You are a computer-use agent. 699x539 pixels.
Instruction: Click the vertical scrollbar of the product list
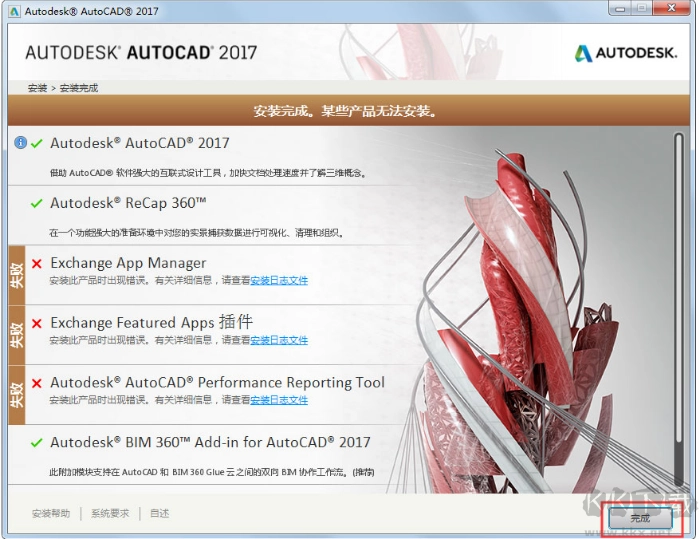pyautogui.click(x=678, y=300)
